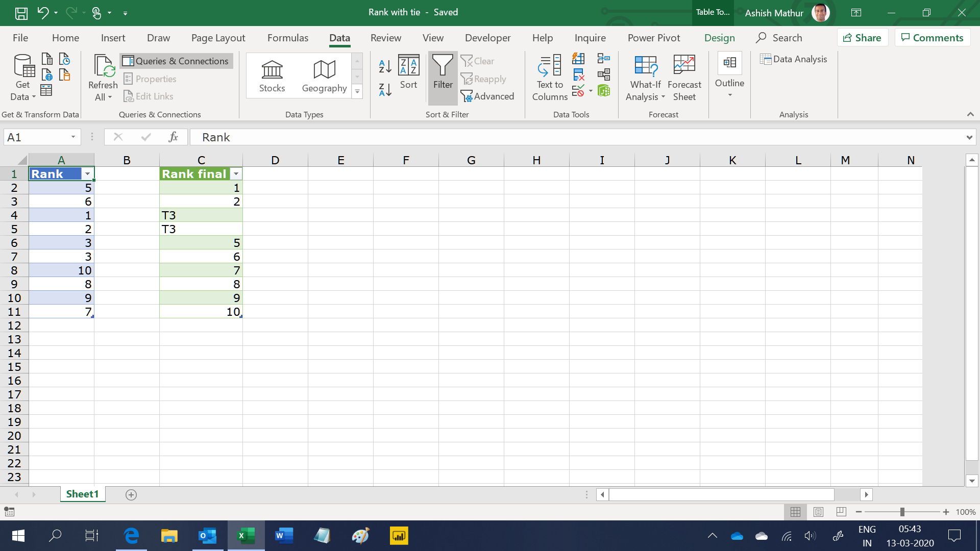The height and width of the screenshot is (551, 980).
Task: Click the Relationships icon
Action: pos(604,75)
